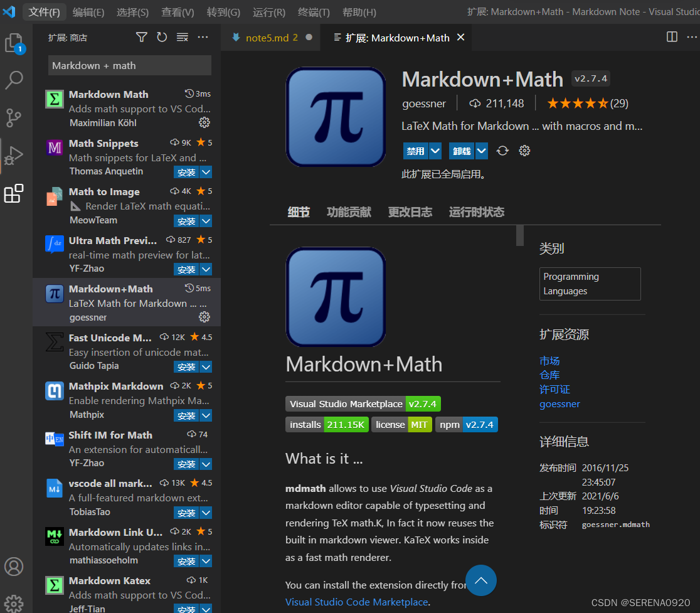700x613 pixels.
Task: Open the 仓库 repository link
Action: click(x=549, y=375)
